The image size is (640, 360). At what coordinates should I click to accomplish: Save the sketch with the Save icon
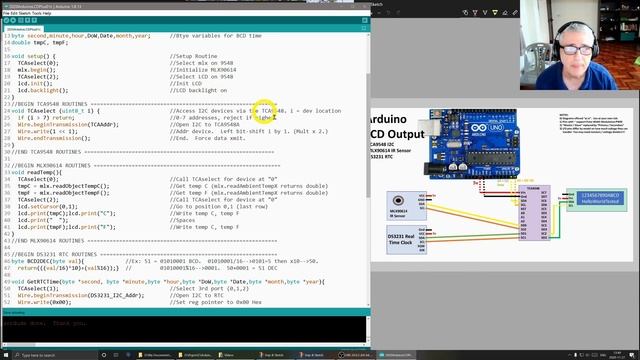coord(34,20)
